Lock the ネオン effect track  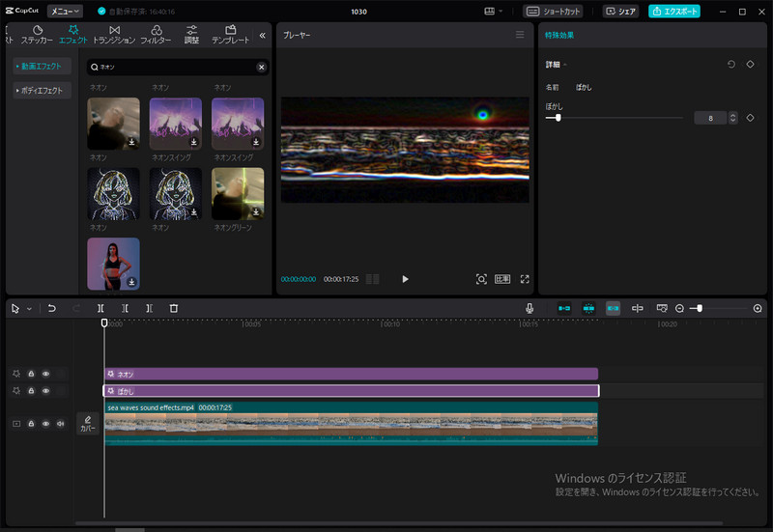pos(31,374)
